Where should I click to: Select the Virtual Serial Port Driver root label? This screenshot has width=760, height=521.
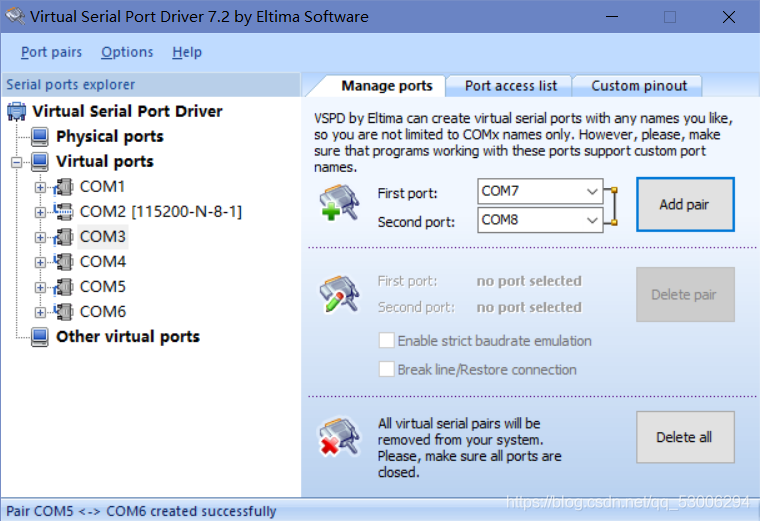click(x=127, y=111)
